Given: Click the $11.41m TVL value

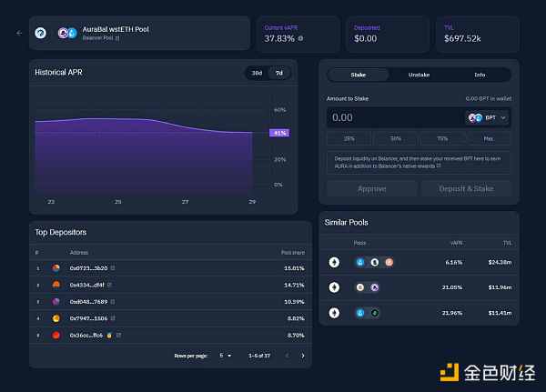Looking at the screenshot, I should [500, 313].
